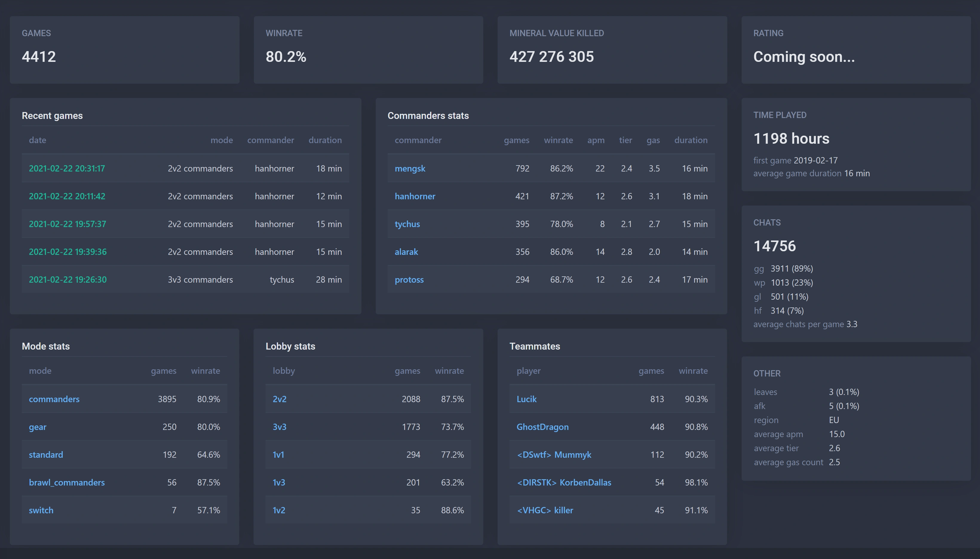
Task: Open recent game at 2021-02-22 19:26:30
Action: pyautogui.click(x=68, y=280)
